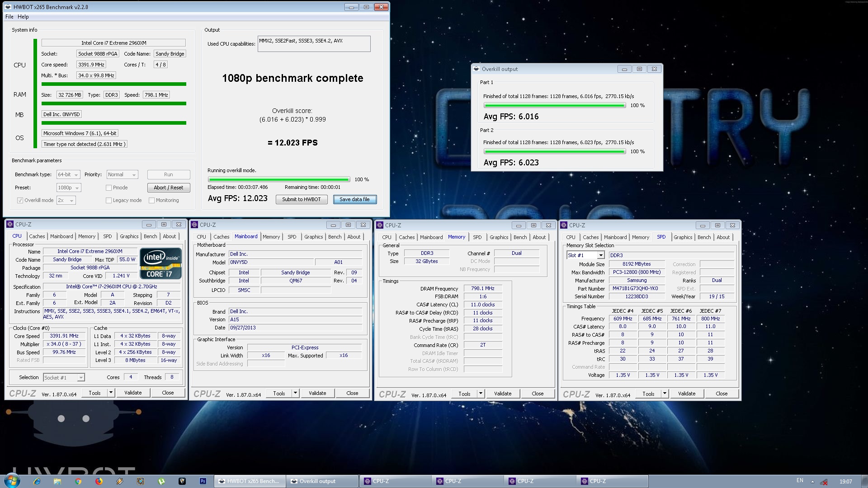This screenshot has height=488, width=868.
Task: Enable the Legacy mode checkbox
Action: click(x=108, y=200)
